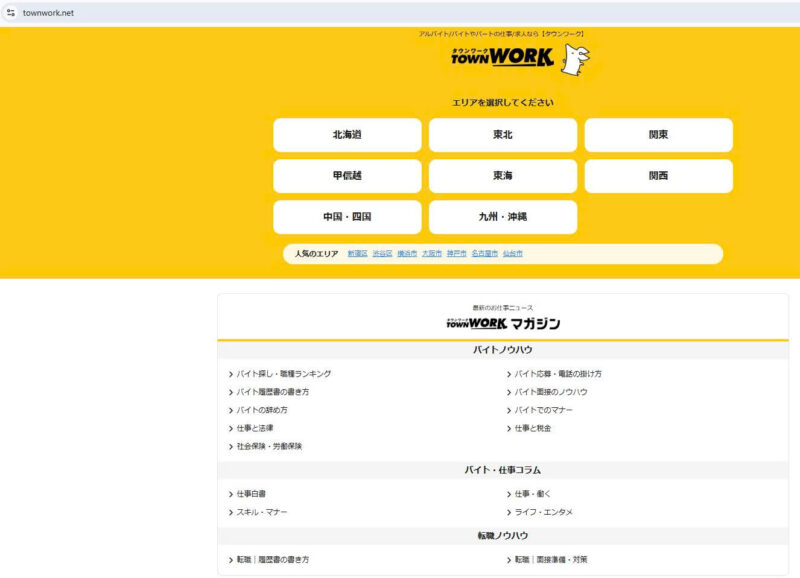Visit the 仙台市 popular area link
Viewport: 800px width, 578px height.
click(x=513, y=254)
